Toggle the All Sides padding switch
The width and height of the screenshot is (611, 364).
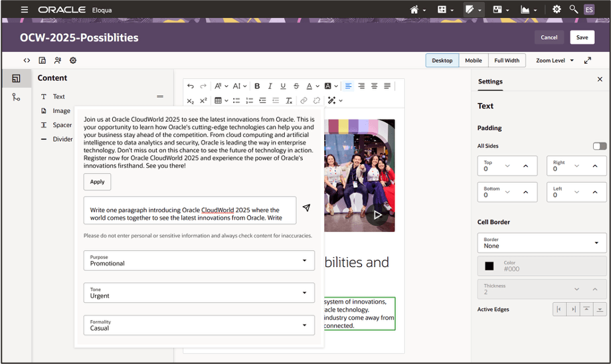[599, 146]
